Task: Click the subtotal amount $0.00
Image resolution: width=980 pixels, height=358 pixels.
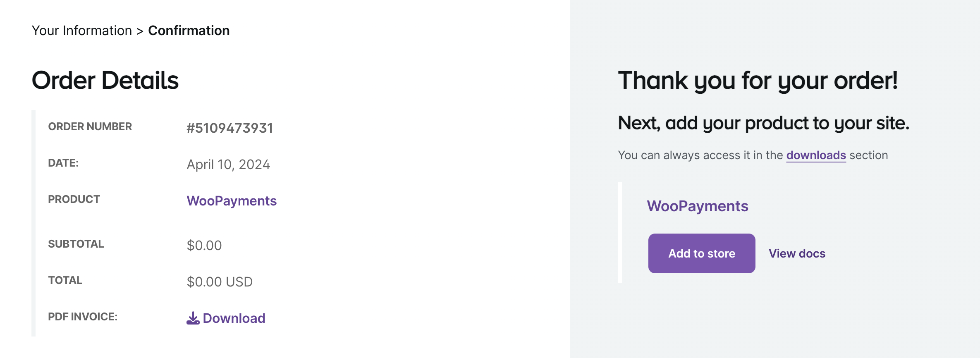Action: pyautogui.click(x=204, y=246)
